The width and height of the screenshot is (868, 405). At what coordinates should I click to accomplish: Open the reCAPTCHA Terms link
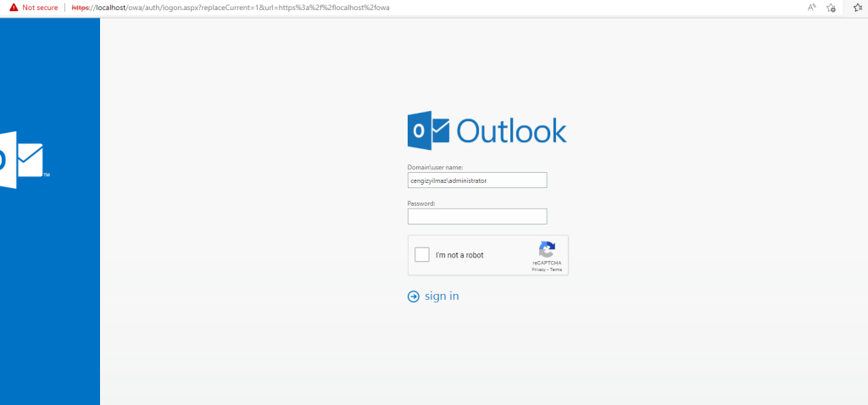pos(556,269)
